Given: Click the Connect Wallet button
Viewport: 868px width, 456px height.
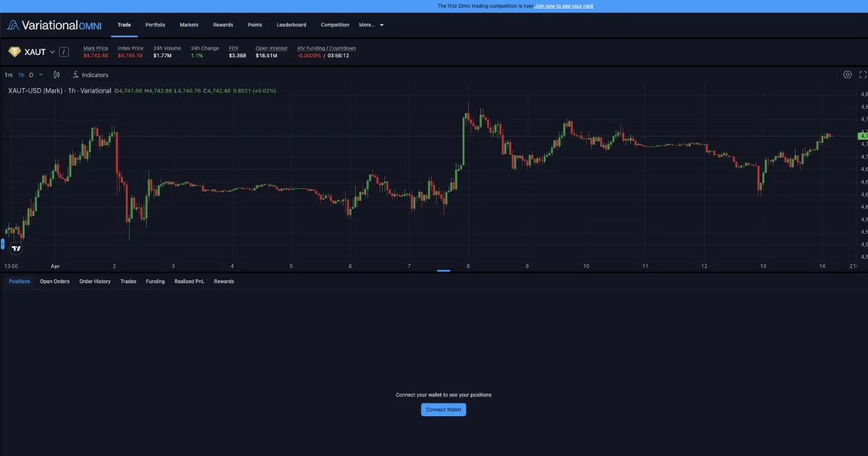Looking at the screenshot, I should point(443,410).
